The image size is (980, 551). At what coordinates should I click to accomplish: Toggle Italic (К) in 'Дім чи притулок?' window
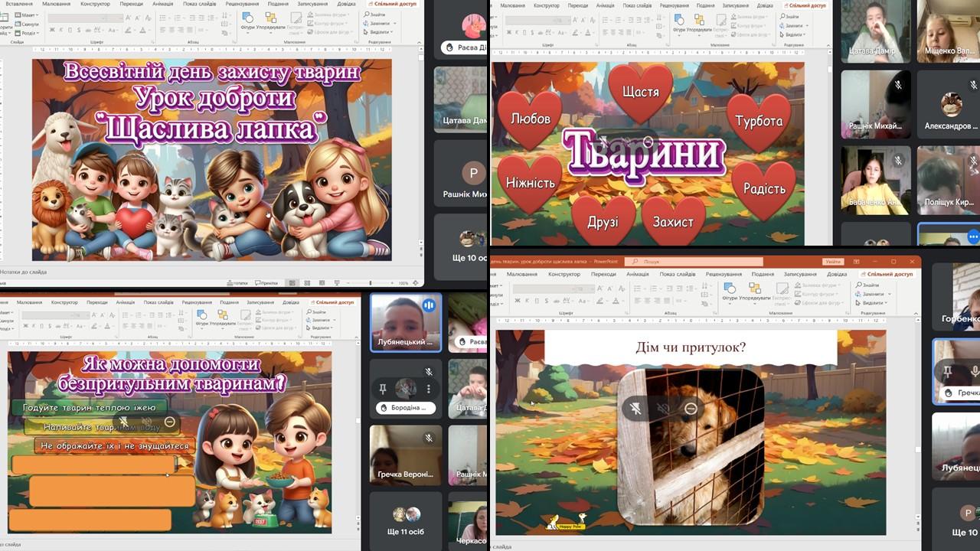[527, 301]
